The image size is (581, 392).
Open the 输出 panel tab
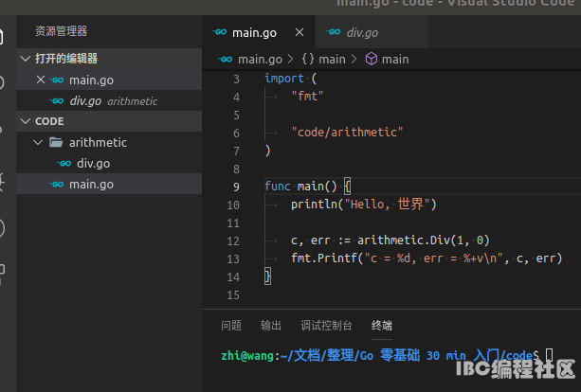(x=271, y=326)
